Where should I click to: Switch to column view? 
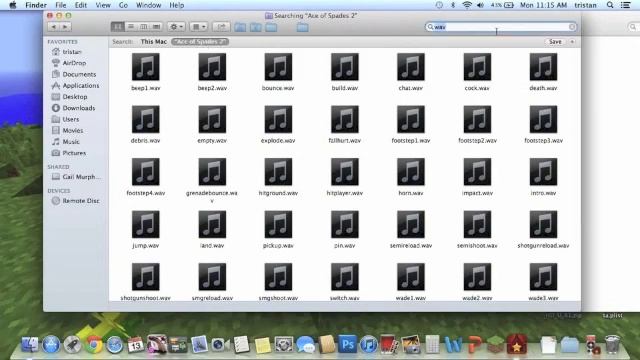[x=143, y=27]
